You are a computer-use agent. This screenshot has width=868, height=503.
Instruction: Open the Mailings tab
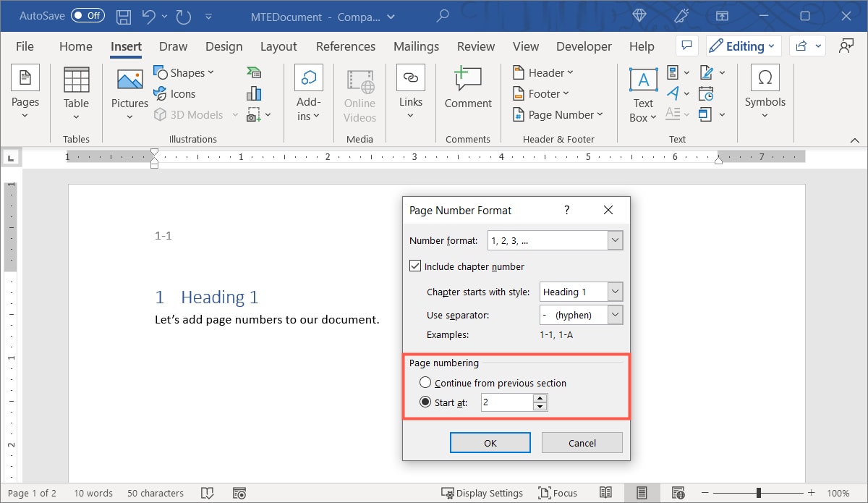pyautogui.click(x=416, y=46)
